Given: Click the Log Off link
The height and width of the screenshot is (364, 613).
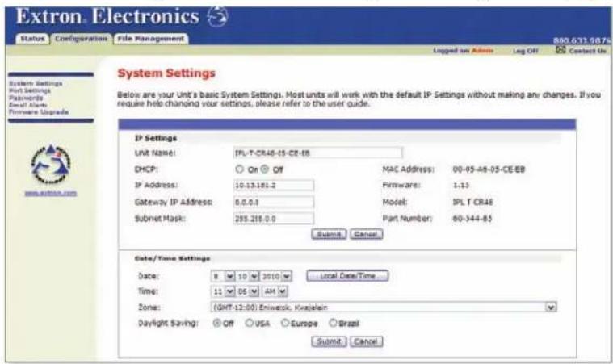Looking at the screenshot, I should click(x=526, y=51).
